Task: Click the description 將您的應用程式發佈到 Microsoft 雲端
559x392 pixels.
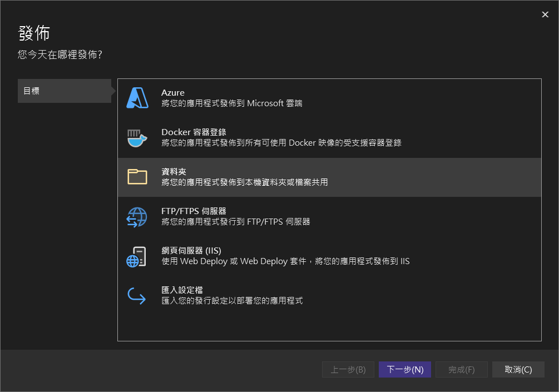Action: tap(232, 103)
